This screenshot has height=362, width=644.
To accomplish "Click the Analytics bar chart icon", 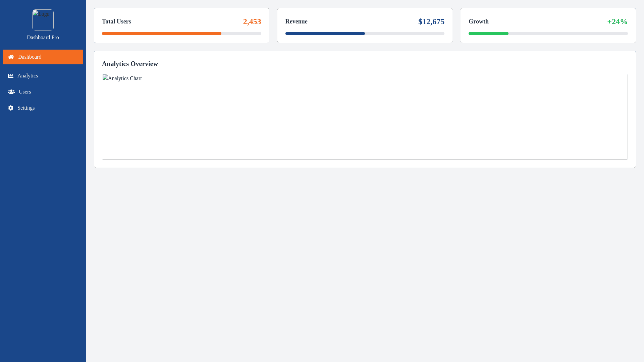I will click(x=11, y=76).
